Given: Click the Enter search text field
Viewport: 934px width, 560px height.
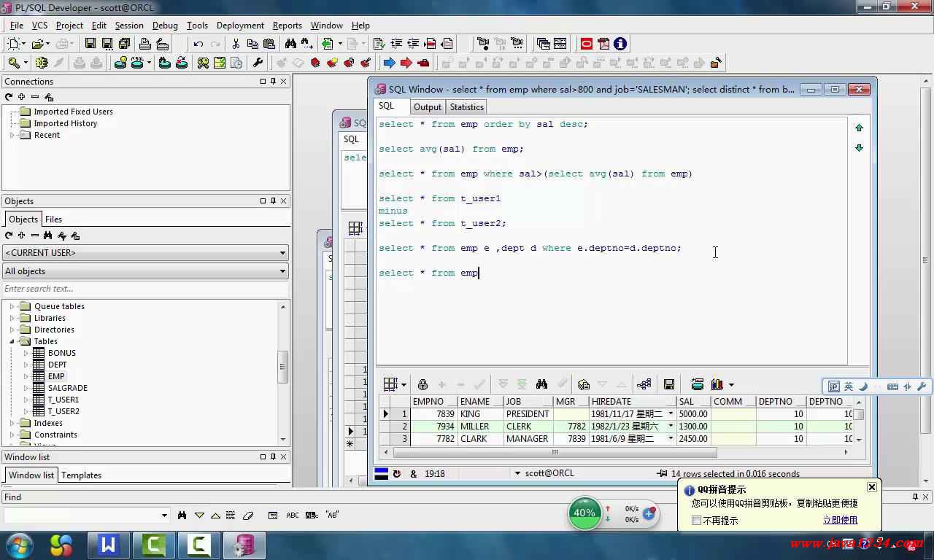Looking at the screenshot, I should pyautogui.click(x=146, y=289).
